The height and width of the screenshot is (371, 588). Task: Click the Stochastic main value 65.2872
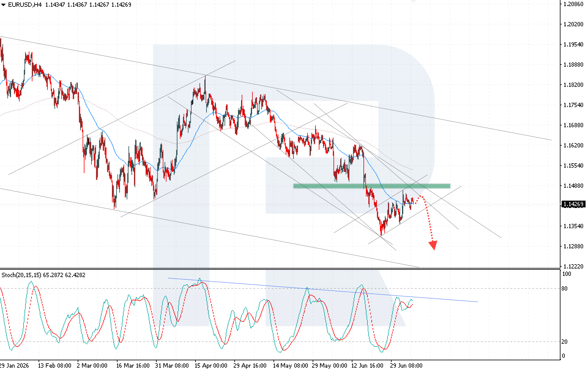53,275
